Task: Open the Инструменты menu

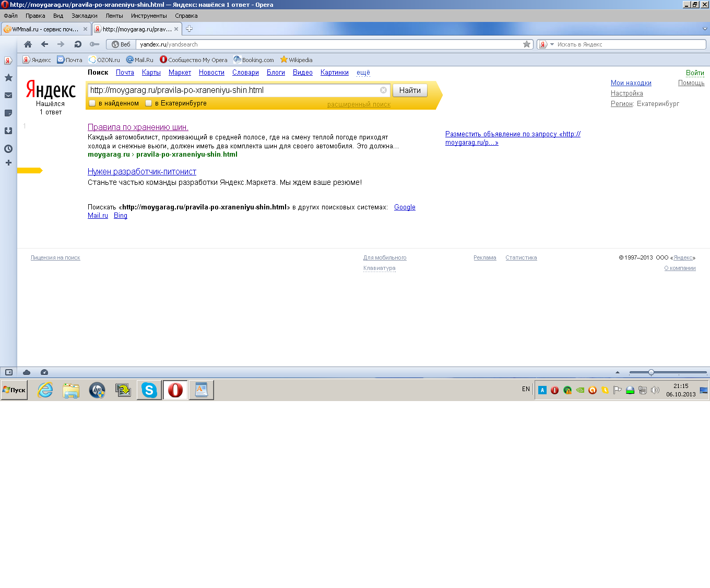Action: (149, 16)
